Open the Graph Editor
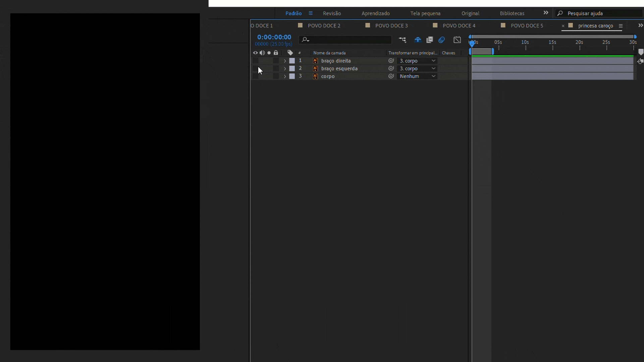644x362 pixels. pyautogui.click(x=457, y=40)
